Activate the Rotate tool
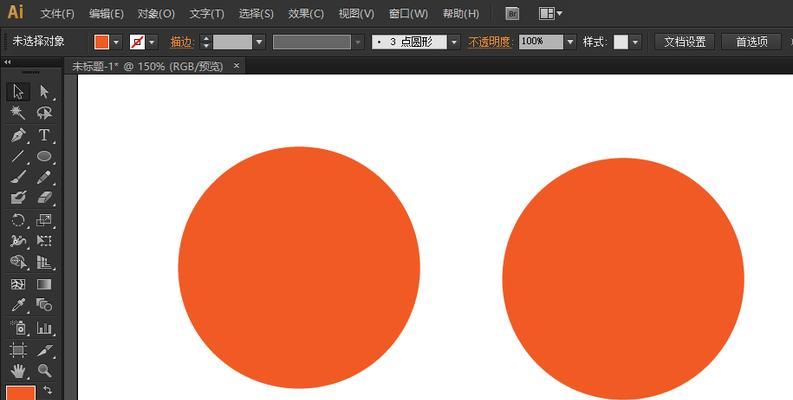This screenshot has width=793, height=400. tap(18, 220)
